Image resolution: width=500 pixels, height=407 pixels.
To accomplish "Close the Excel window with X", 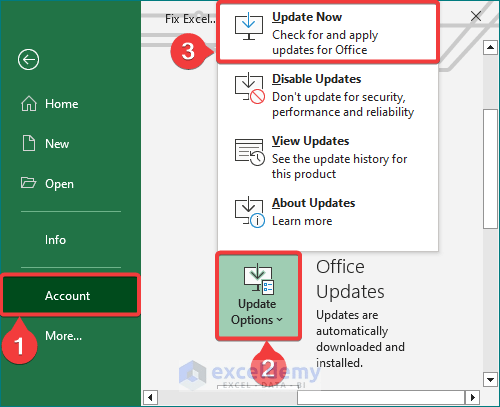I will tap(476, 16).
